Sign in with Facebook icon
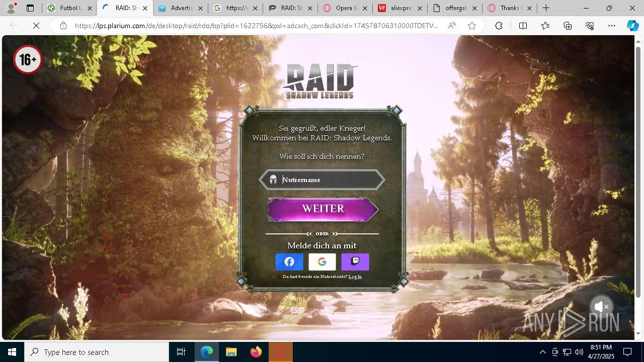The image size is (644, 362). pos(289,261)
